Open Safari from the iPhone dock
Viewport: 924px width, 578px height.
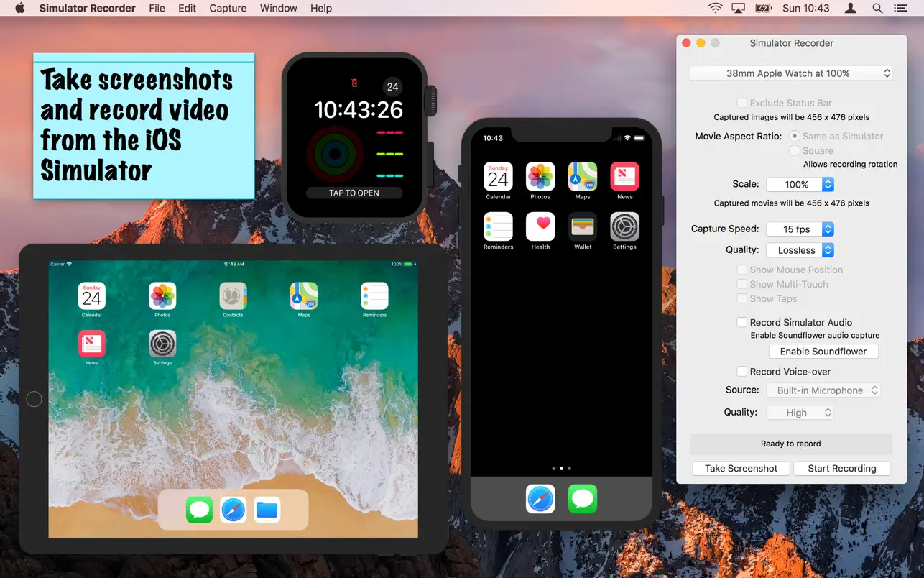pos(540,499)
